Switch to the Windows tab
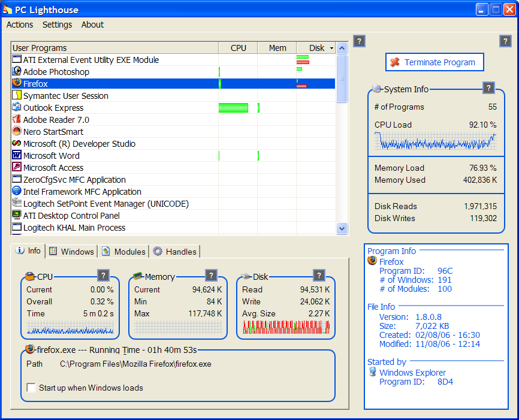 (x=71, y=252)
